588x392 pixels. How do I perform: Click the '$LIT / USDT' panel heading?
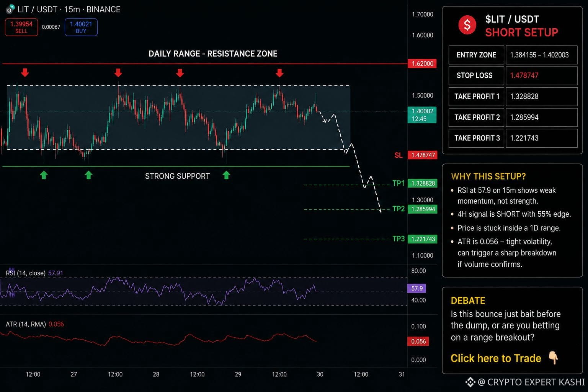pyautogui.click(x=512, y=19)
